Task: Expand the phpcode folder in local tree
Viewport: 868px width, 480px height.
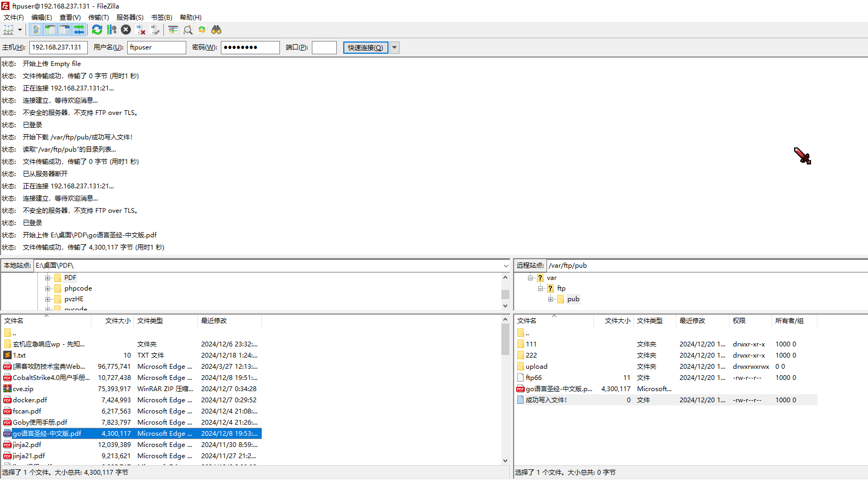Action: (x=48, y=288)
